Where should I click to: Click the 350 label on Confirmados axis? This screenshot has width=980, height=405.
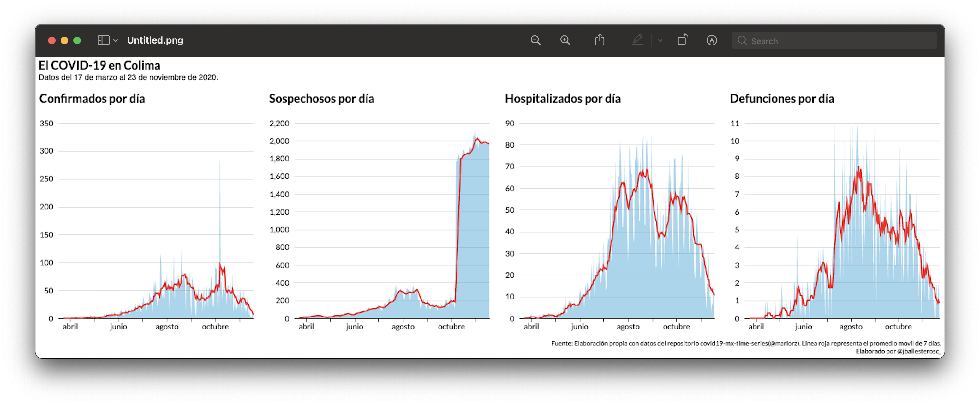click(46, 123)
